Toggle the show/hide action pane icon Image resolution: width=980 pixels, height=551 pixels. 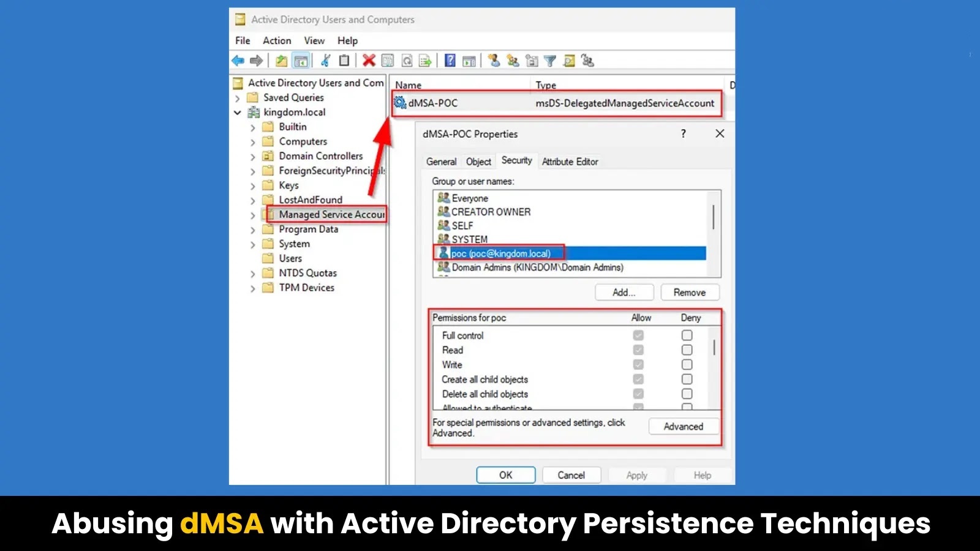pos(469,60)
